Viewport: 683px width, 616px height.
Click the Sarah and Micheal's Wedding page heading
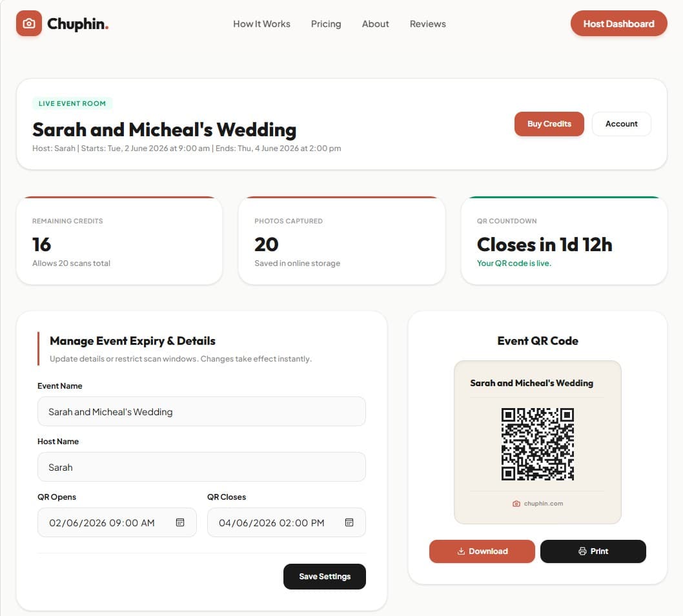coord(164,129)
